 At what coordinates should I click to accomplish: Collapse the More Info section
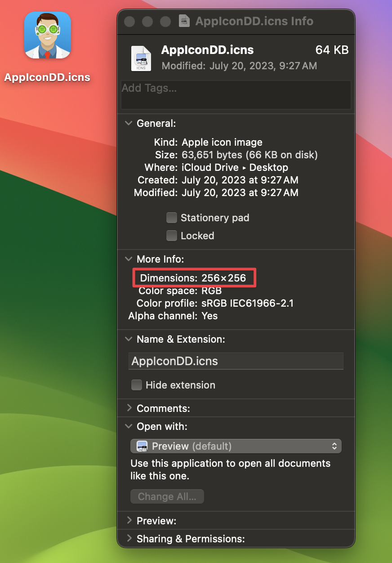(x=129, y=259)
